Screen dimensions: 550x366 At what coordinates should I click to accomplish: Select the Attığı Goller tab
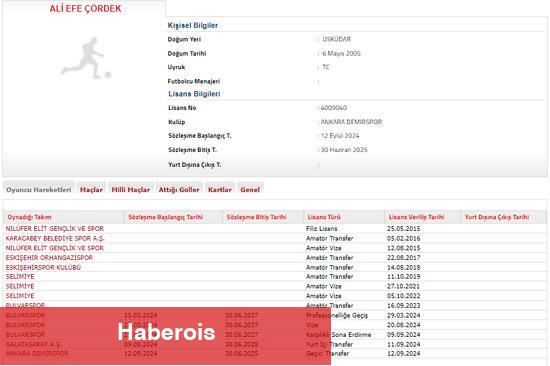point(179,189)
